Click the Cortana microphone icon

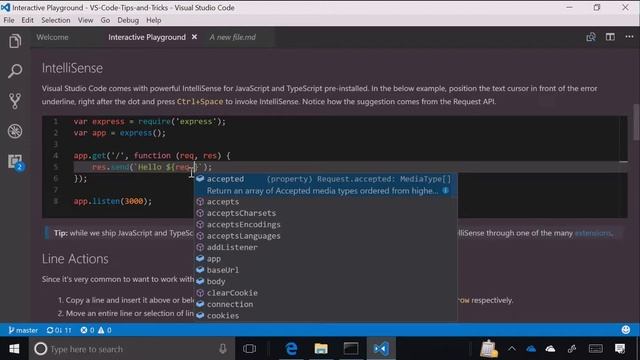[x=223, y=349]
